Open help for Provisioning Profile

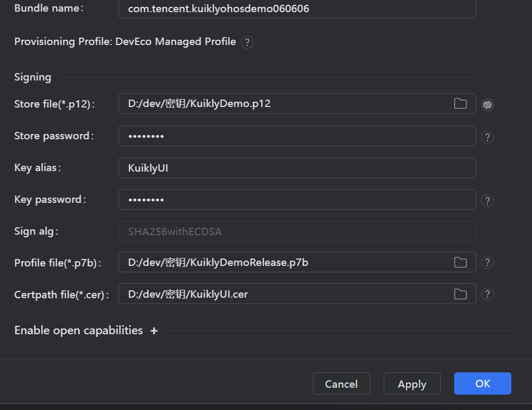(247, 42)
